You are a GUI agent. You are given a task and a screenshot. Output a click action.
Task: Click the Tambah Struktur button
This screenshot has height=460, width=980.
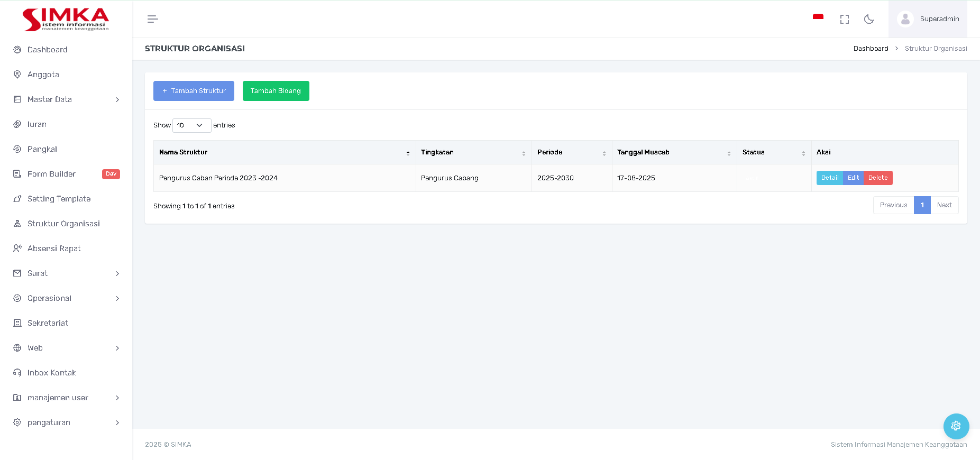click(x=194, y=91)
